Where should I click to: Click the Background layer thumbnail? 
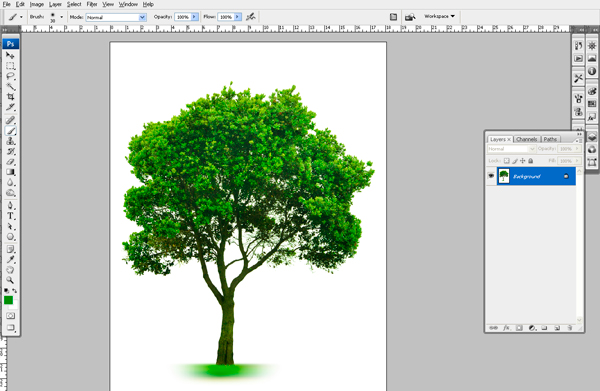coord(504,176)
